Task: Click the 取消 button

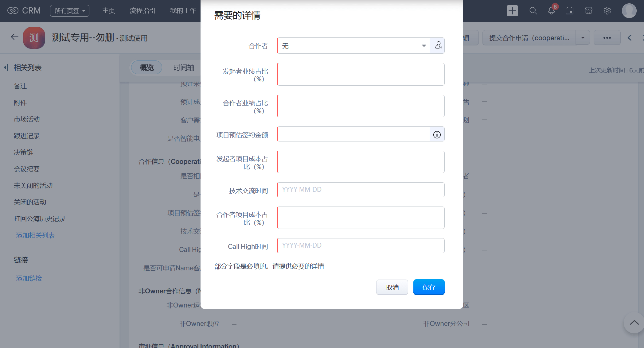Action: pos(392,287)
